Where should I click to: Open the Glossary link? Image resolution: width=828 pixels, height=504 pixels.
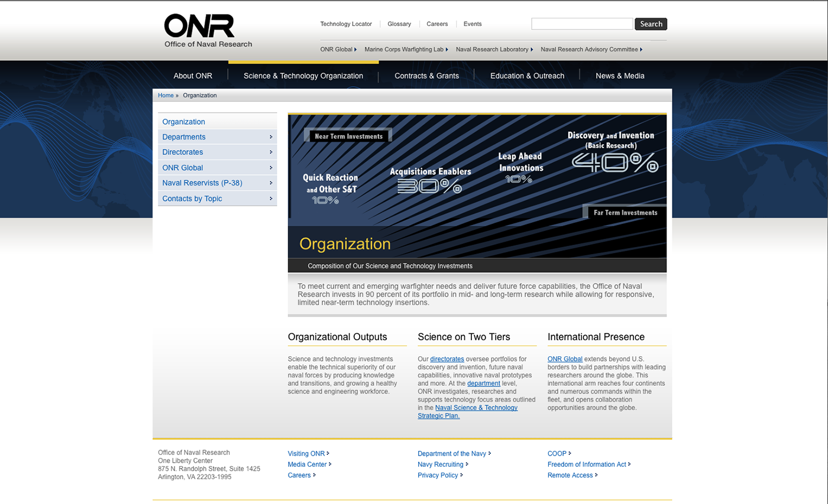click(x=399, y=24)
